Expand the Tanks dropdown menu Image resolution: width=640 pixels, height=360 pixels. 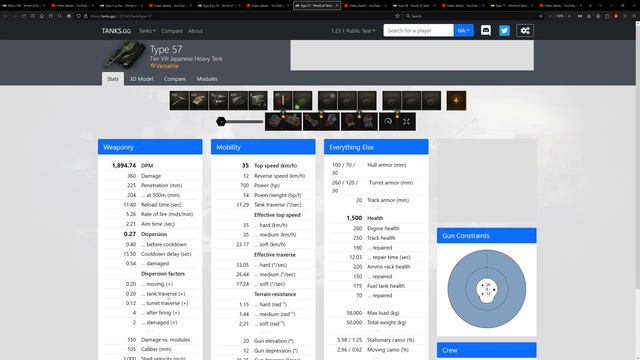[x=147, y=31]
